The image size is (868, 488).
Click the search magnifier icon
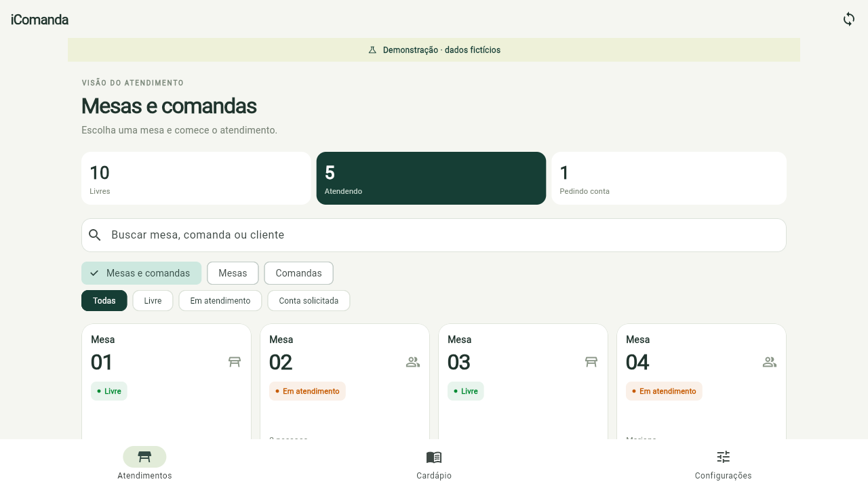95,235
